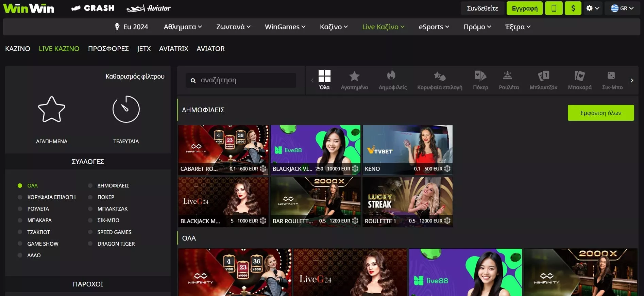Viewport: 644px width, 296px height.
Task: Open the AVIATOR tab in sub-navigation
Action: [x=210, y=49]
